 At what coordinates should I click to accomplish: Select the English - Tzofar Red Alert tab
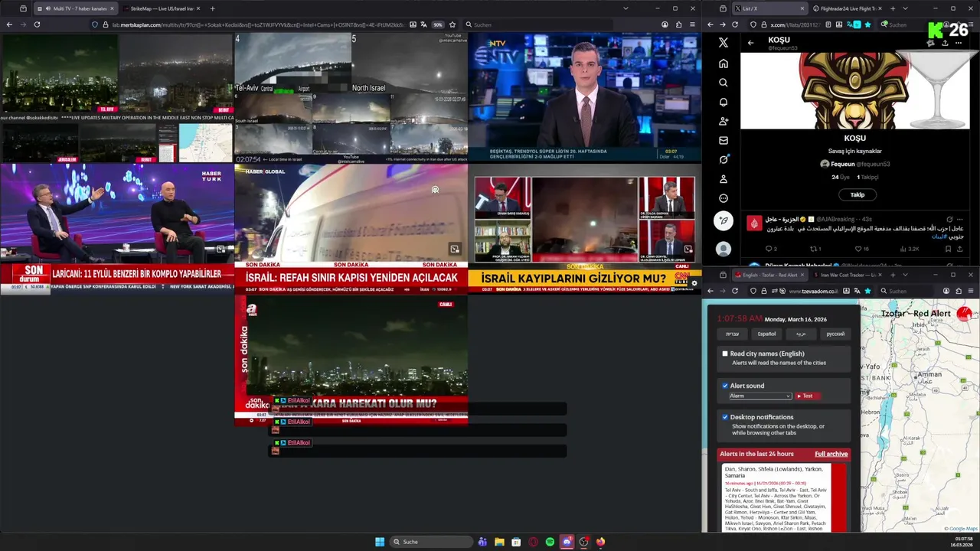pos(770,275)
